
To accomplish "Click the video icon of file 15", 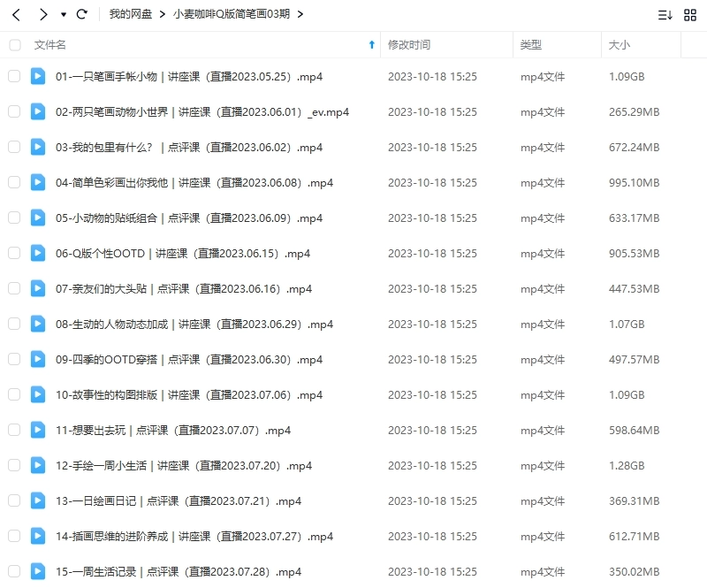I will coord(37,571).
